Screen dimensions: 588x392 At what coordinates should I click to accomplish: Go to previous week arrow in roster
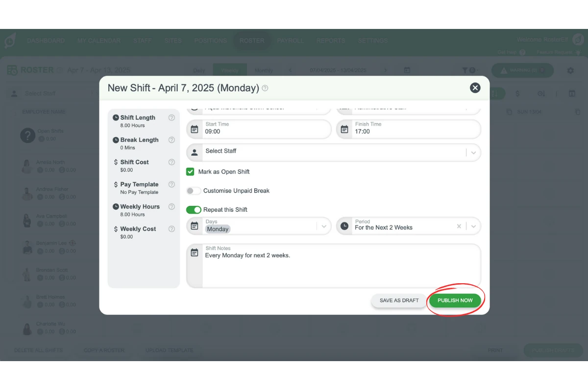(x=290, y=71)
